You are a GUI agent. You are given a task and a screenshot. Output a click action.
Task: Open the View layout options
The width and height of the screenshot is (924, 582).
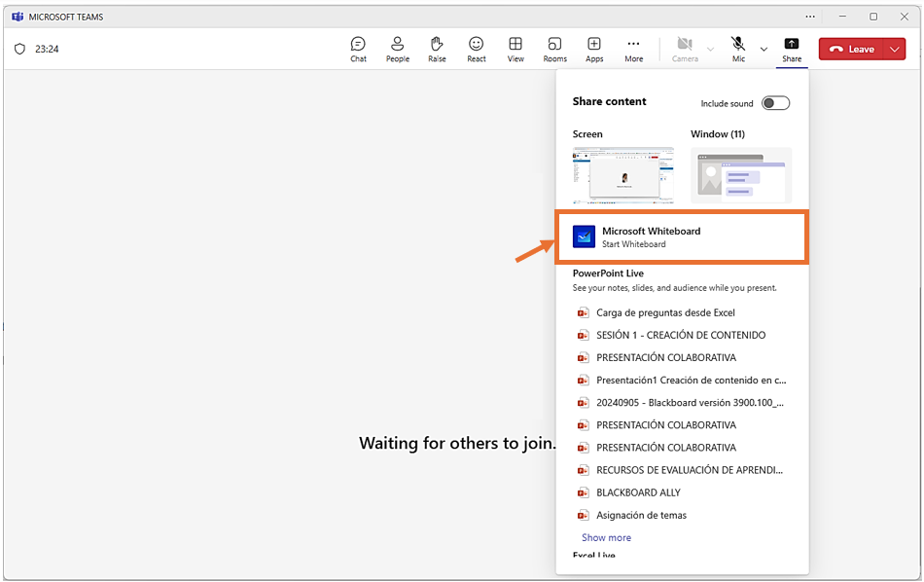pyautogui.click(x=515, y=49)
